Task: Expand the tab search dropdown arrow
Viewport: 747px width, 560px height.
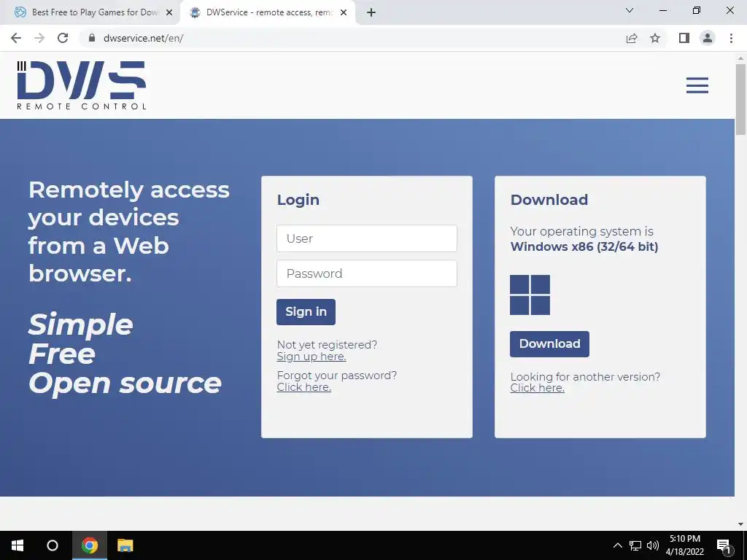Action: (x=630, y=10)
